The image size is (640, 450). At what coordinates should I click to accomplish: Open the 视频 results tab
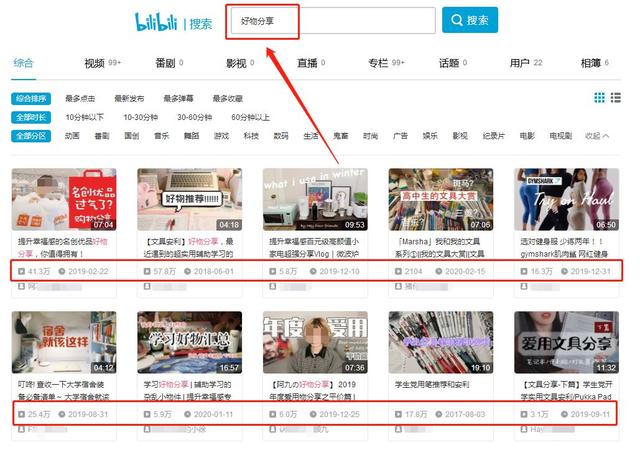pos(95,63)
